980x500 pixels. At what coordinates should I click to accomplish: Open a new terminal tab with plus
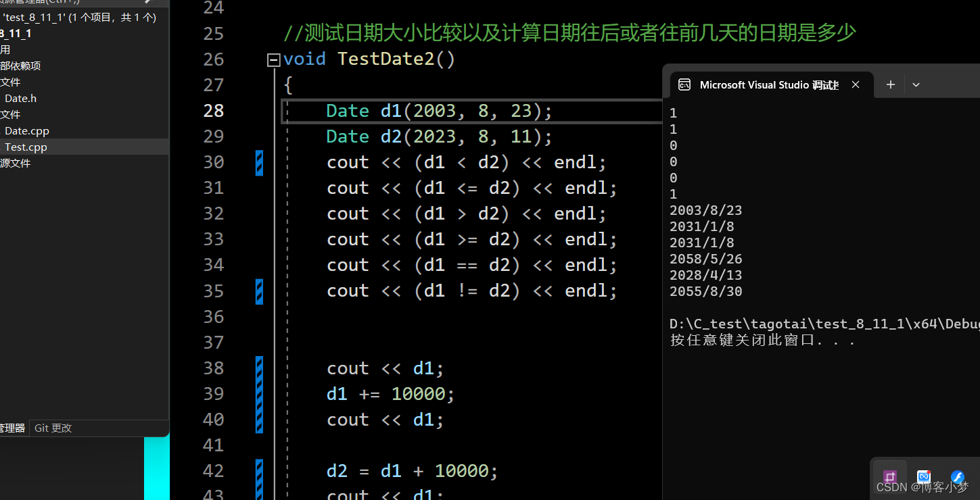(x=891, y=84)
